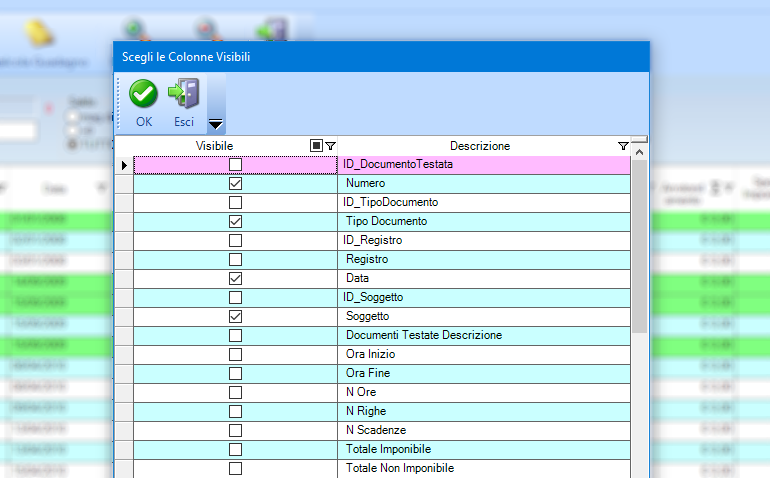Screen dimensions: 770x478
Task: Disable the Data column checkbox
Action: pos(236,278)
